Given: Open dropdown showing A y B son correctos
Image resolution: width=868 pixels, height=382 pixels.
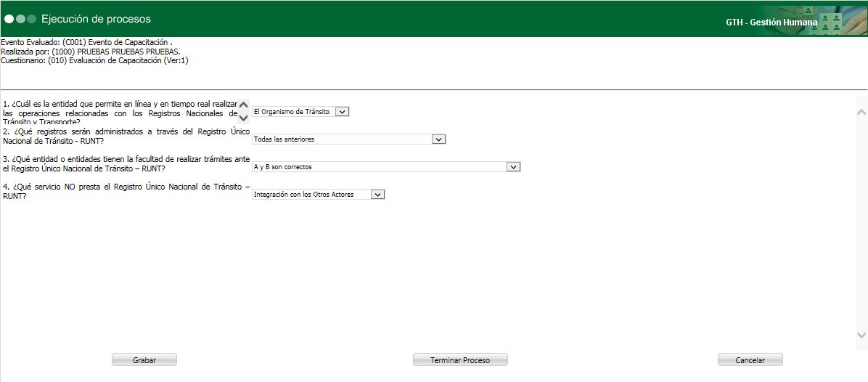Looking at the screenshot, I should (386, 167).
